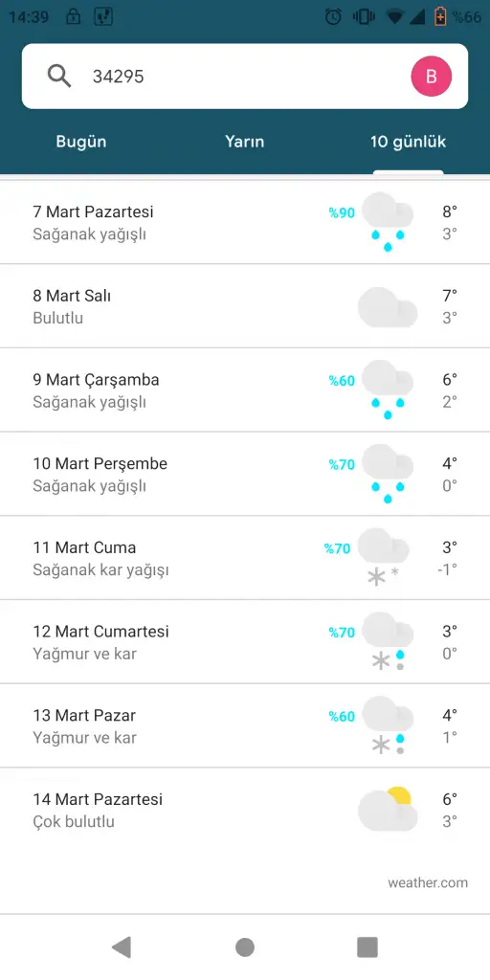
Task: Tap the rain and snow icon for 12 Mart
Action: coord(388,641)
